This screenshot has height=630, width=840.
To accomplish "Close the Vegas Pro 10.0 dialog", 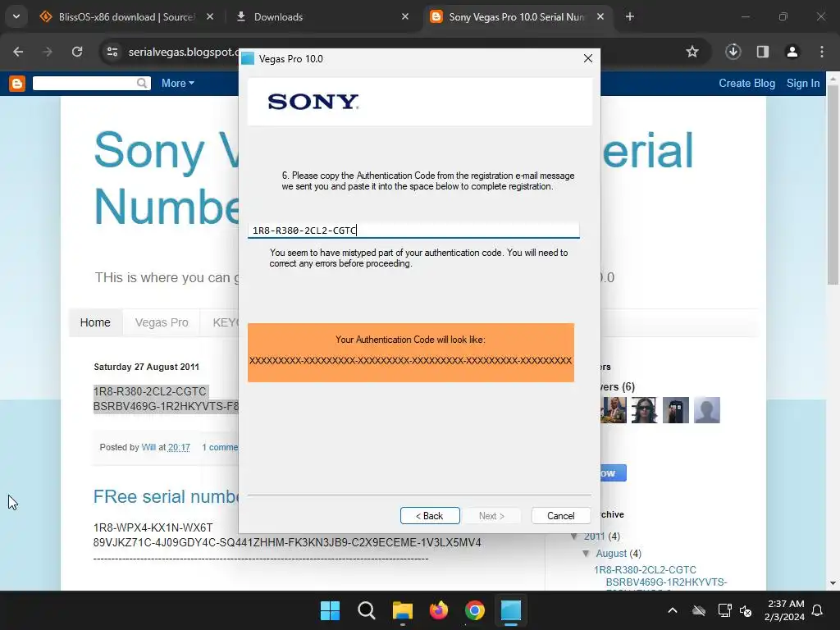I will 587,58.
